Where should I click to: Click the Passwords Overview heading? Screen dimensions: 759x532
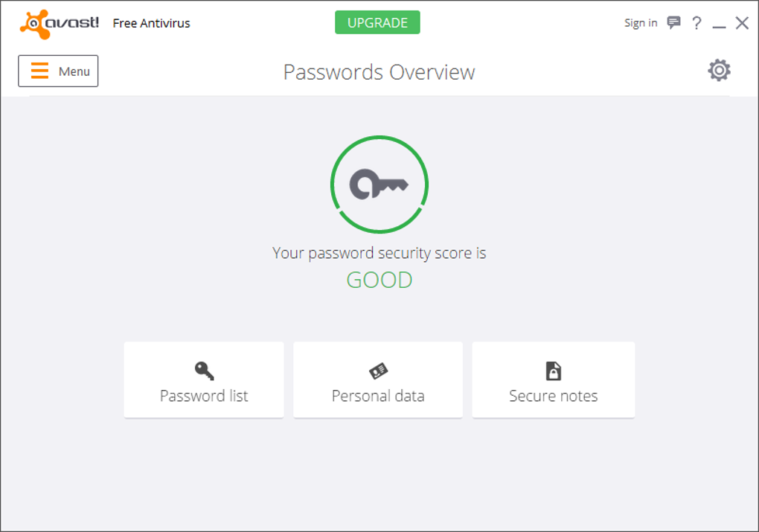pos(379,72)
